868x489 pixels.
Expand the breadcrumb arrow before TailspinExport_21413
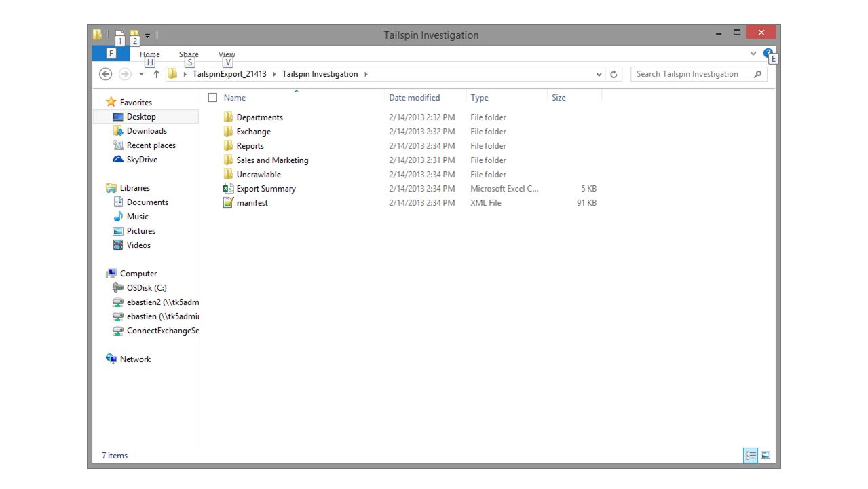pos(185,74)
